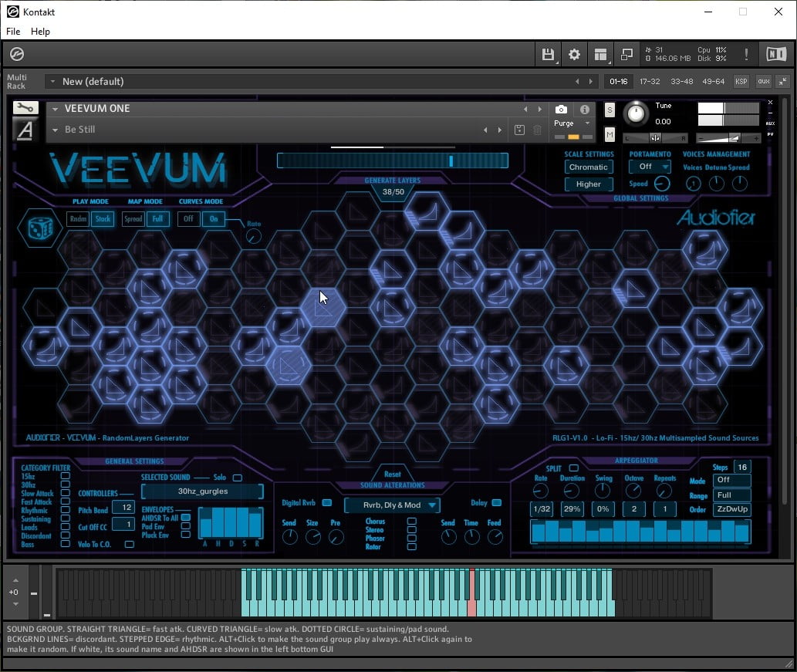797x672 pixels.
Task: Minimize all instruments using the collapse arrows icon
Action: (783, 81)
